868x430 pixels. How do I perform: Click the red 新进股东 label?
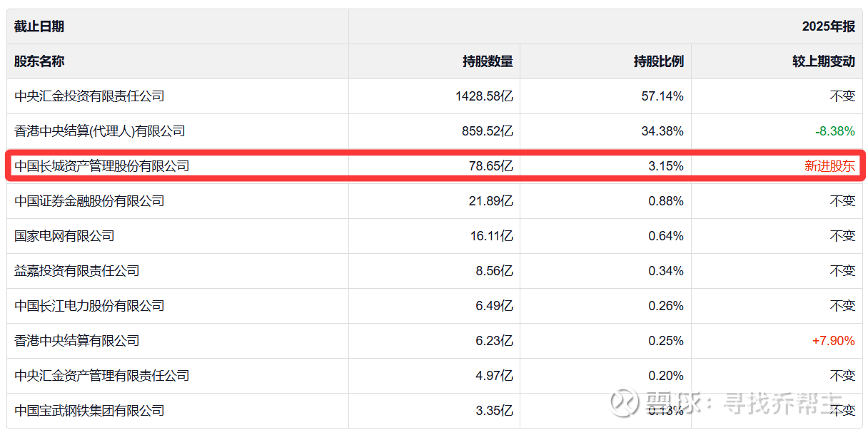(829, 166)
